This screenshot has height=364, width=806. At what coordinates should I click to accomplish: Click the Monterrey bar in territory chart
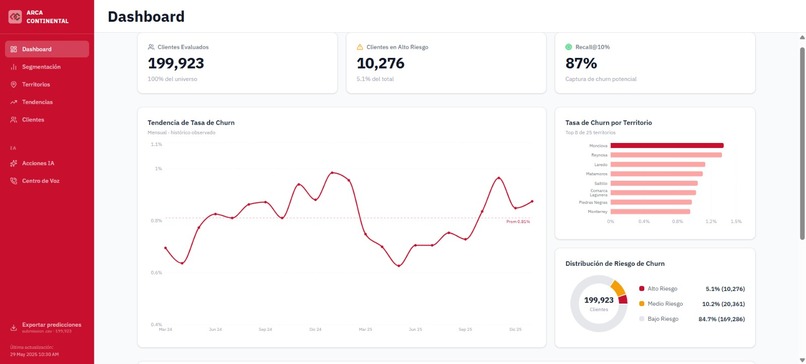650,211
